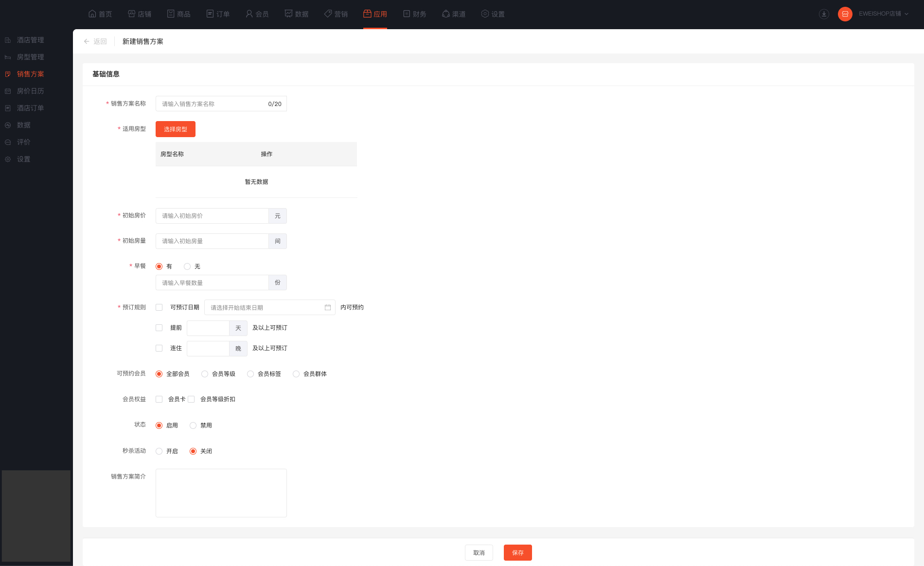Open the EWEISHOP店铺 account dropdown
Viewport: 924px width, 566px height.
point(883,14)
